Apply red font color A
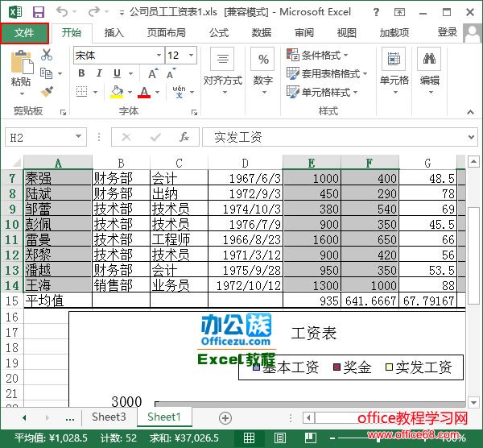 tap(144, 92)
